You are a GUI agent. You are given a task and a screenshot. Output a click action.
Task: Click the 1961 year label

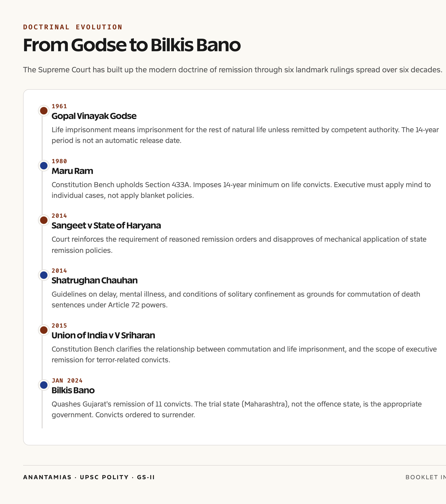coord(59,107)
